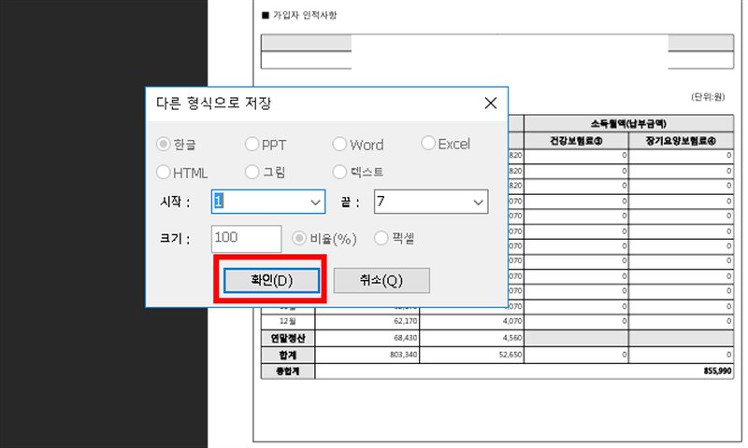748x448 pixels.
Task: Open the 끝 page dropdown arrow
Action: tap(478, 202)
